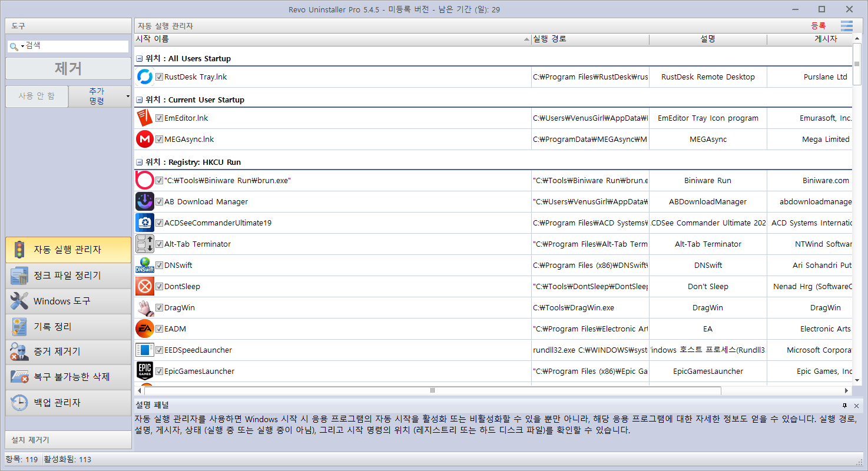Click the 사용 안 함 button
Screen dimensions: 868x471
click(x=37, y=97)
